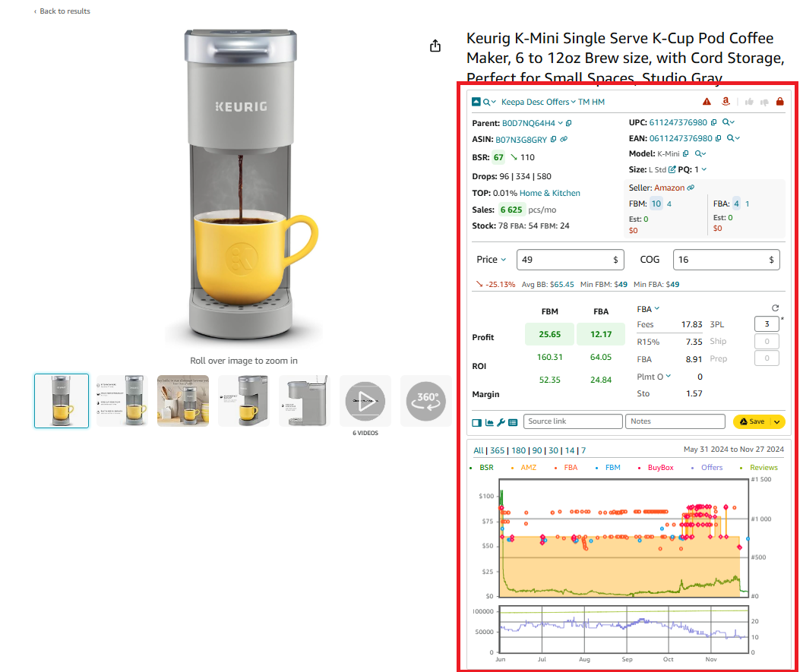Open the Home & Kitchen category link

click(550, 192)
